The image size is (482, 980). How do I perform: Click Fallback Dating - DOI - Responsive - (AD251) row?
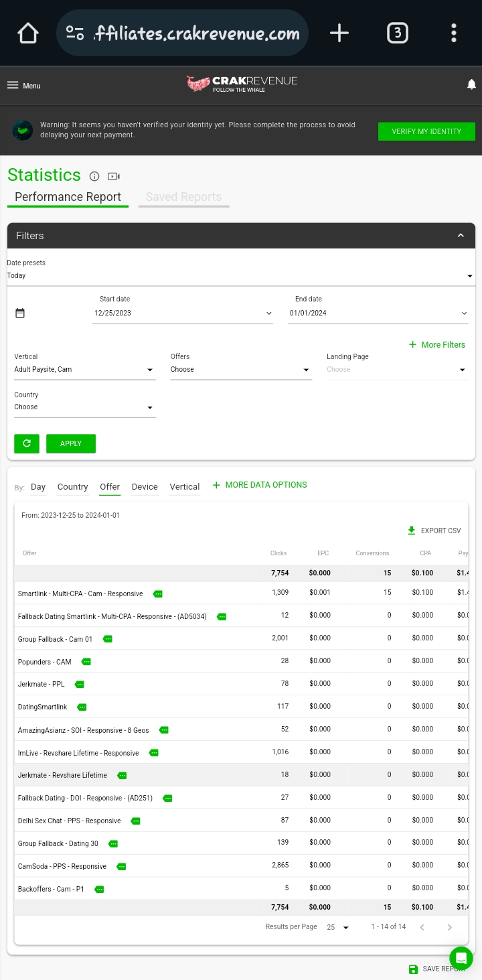pyautogui.click(x=241, y=798)
